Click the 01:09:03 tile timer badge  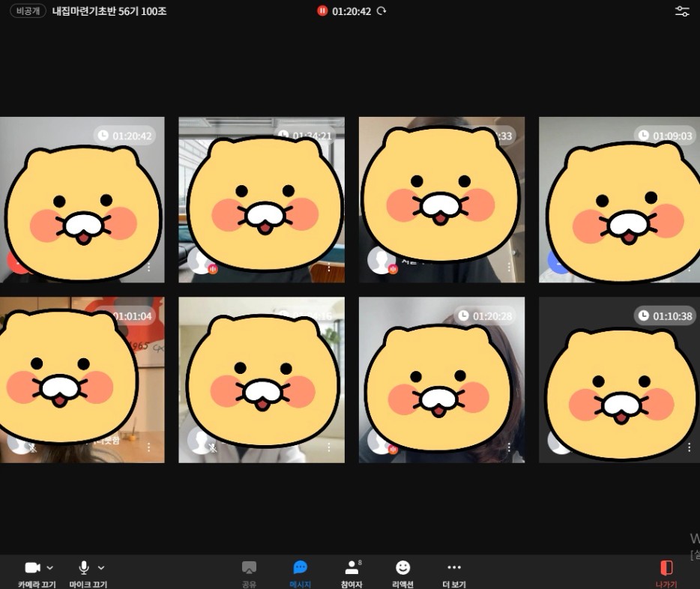[x=666, y=135]
